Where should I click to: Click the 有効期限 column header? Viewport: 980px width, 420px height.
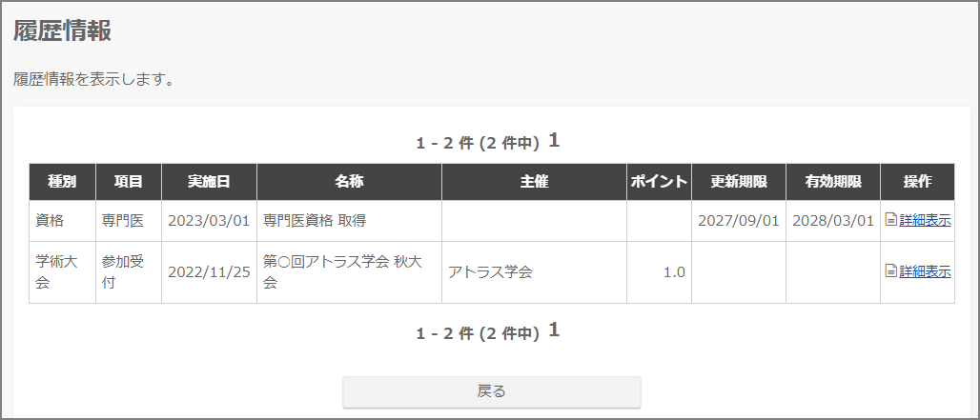833,182
